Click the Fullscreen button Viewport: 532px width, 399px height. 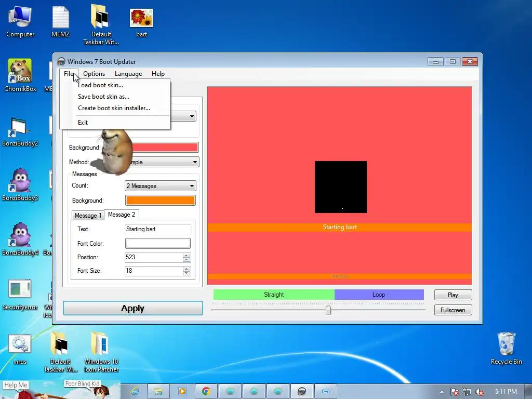point(453,310)
